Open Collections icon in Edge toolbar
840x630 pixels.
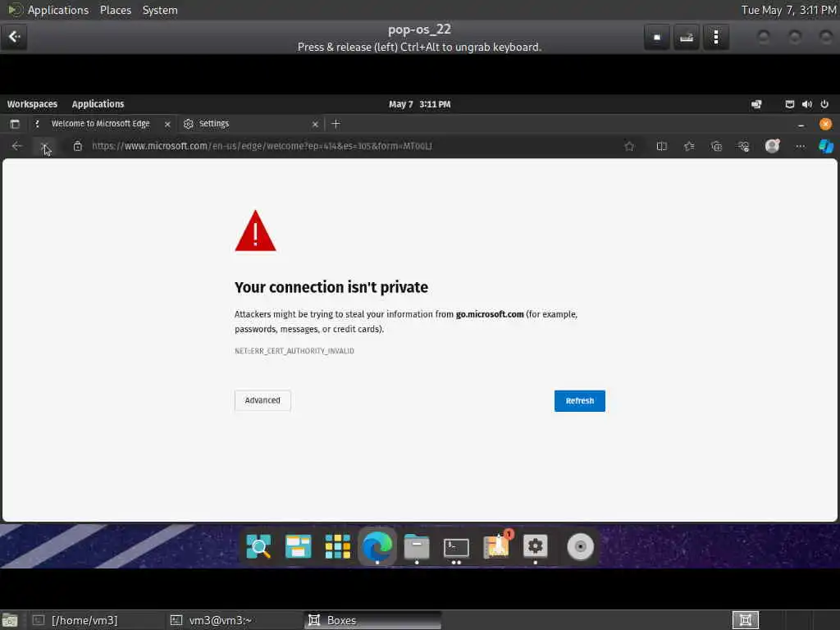(716, 146)
